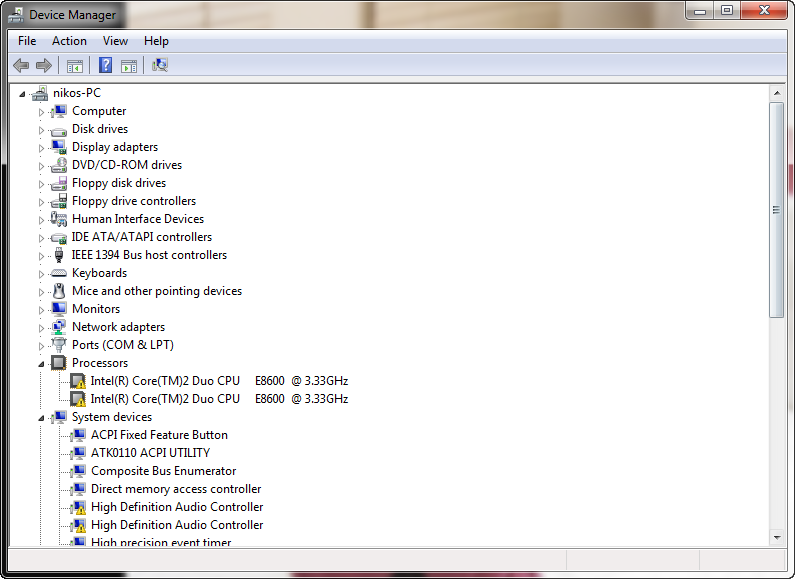The width and height of the screenshot is (795, 579).
Task: Click the Floppy drive controllers icon
Action: pyautogui.click(x=59, y=201)
